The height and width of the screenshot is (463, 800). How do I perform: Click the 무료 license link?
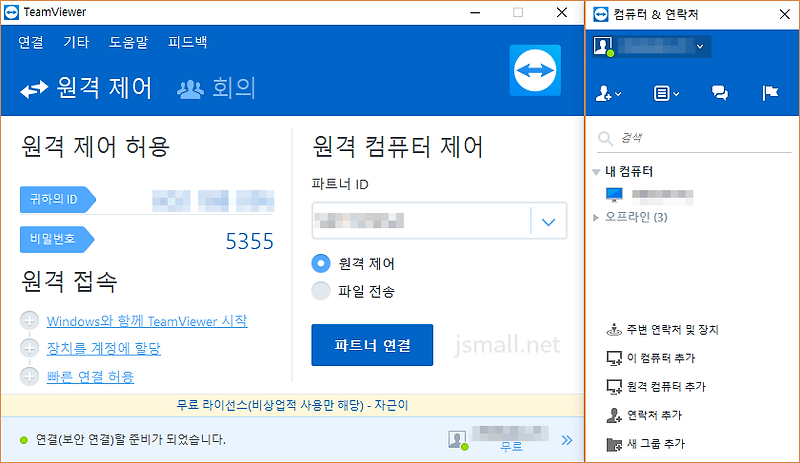511,447
